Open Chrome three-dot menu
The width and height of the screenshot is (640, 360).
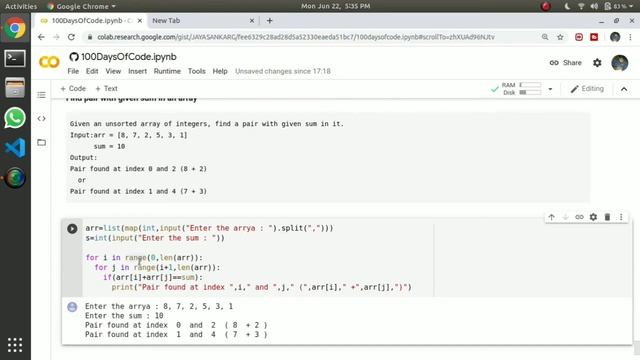631,37
